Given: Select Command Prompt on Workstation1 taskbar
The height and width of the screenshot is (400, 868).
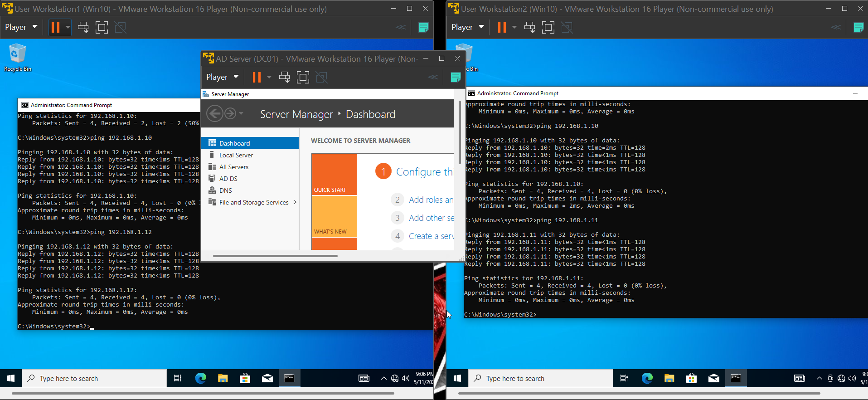Looking at the screenshot, I should point(289,378).
